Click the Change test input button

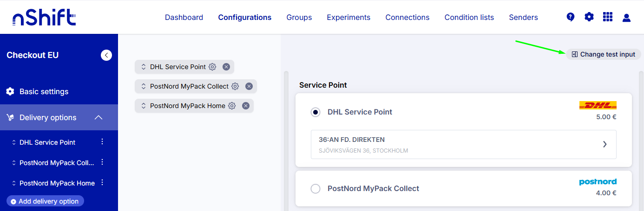(x=604, y=54)
